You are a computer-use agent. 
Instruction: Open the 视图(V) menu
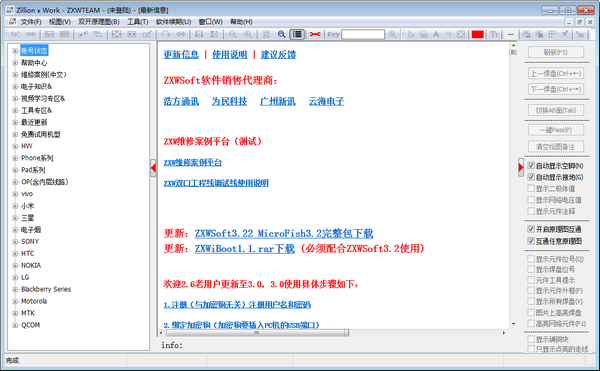[x=60, y=22]
